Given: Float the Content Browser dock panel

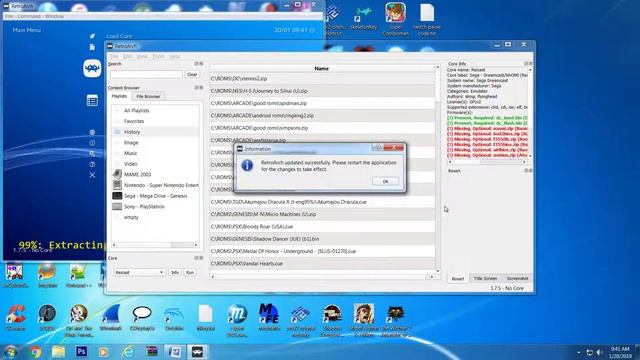Looking at the screenshot, I should click(197, 87).
